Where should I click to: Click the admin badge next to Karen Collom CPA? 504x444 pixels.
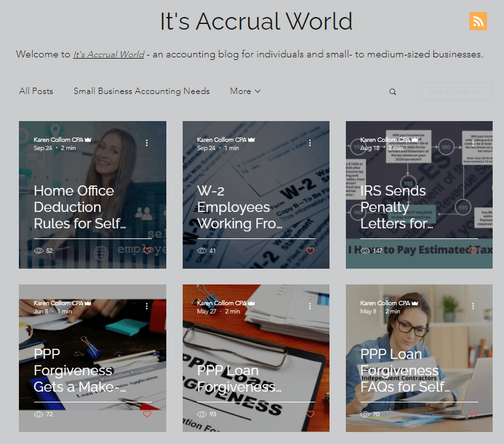coord(88,139)
